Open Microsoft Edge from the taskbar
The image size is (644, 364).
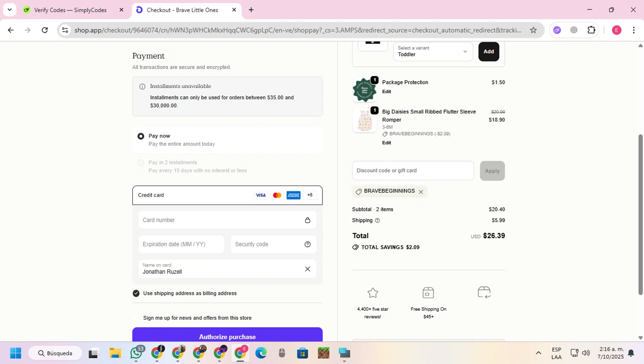[x=261, y=353]
